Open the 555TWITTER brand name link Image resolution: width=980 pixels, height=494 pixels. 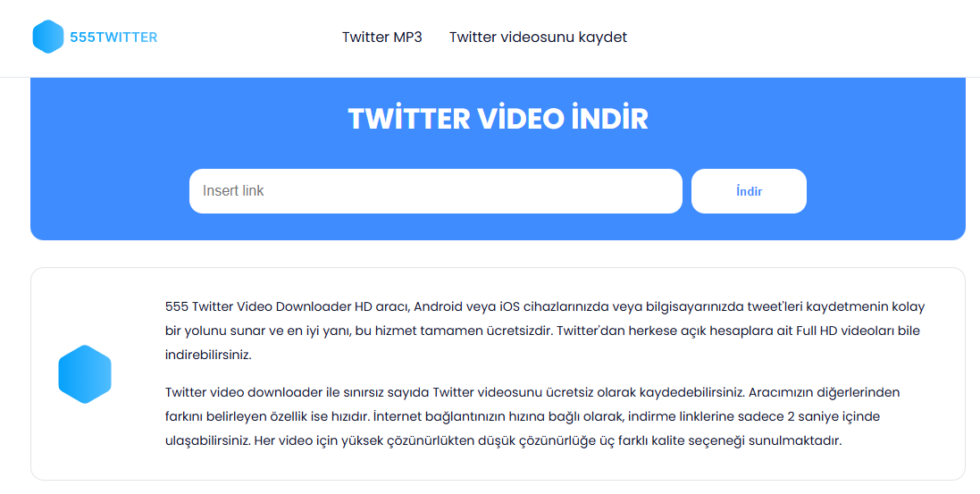click(113, 38)
